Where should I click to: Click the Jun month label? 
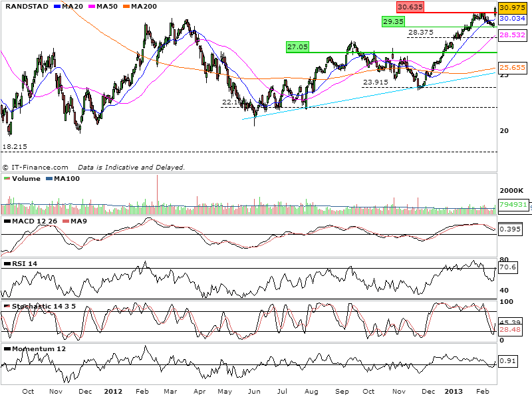coord(254,392)
